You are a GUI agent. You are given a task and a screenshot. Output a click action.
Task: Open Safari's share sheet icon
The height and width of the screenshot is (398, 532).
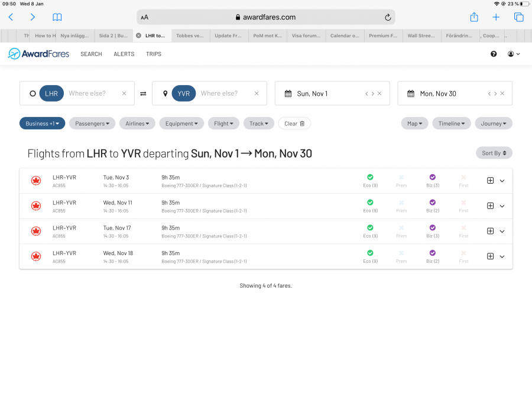click(x=473, y=17)
